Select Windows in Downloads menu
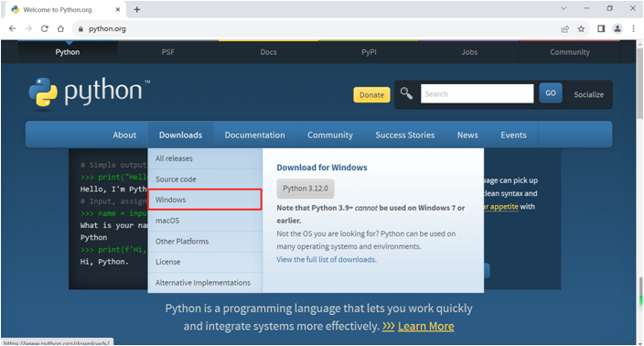This screenshot has height=346, width=644. [205, 200]
